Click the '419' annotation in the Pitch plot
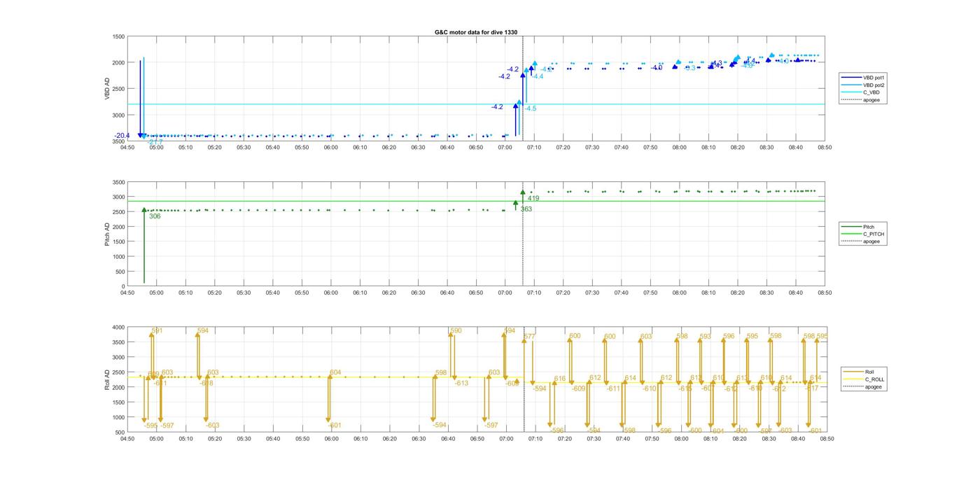Viewport: 980px width, 485px height. [533, 199]
